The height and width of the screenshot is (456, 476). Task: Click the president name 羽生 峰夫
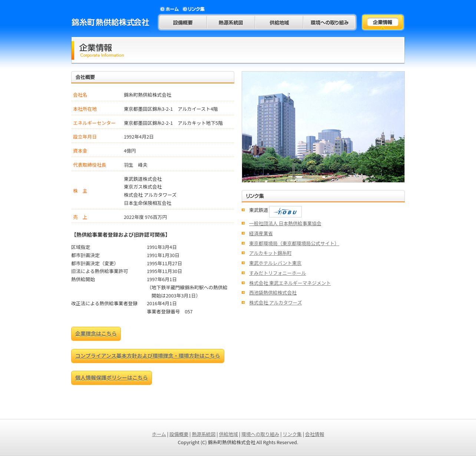point(136,165)
